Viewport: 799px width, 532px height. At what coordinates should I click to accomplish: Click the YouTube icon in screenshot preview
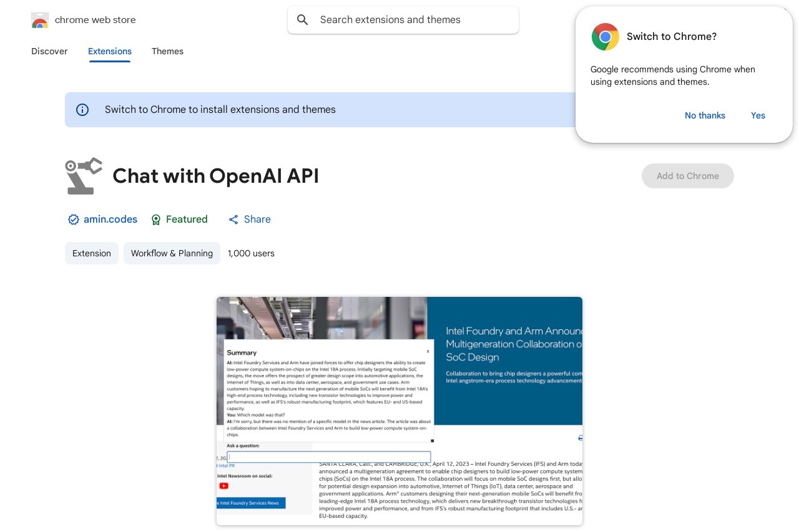(x=223, y=486)
